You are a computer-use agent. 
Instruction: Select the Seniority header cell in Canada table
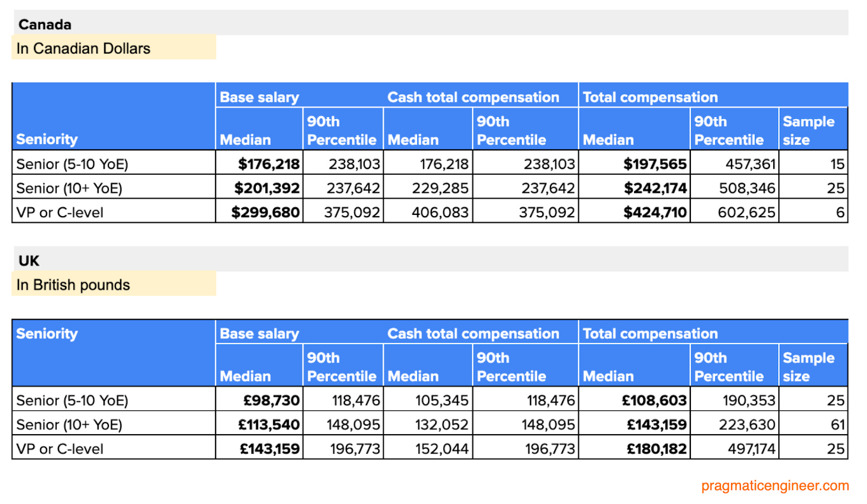(x=47, y=139)
